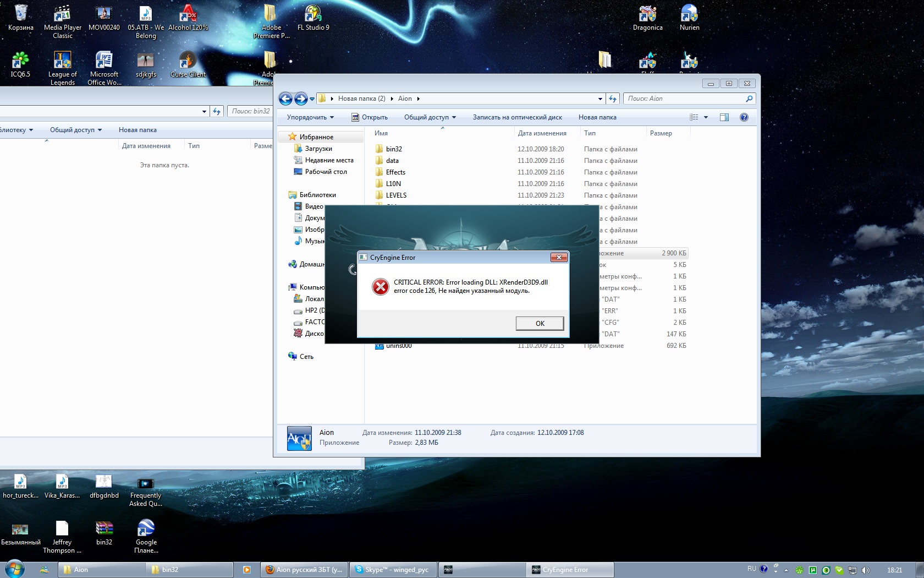Toggle the preview pane icon

724,117
